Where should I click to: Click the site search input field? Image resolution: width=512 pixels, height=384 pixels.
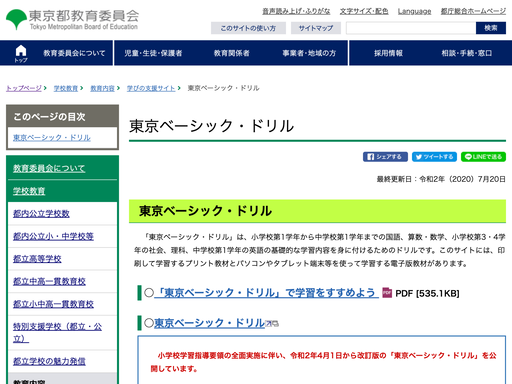[x=411, y=28]
